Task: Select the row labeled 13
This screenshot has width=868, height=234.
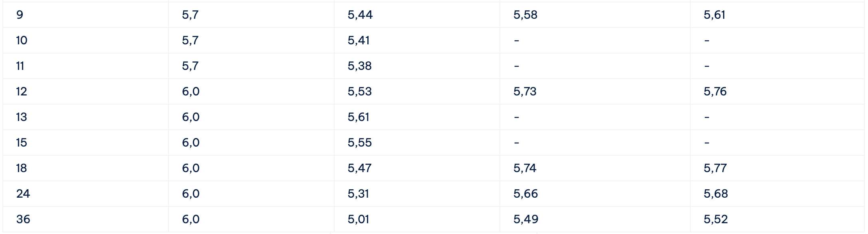Action: (x=434, y=117)
